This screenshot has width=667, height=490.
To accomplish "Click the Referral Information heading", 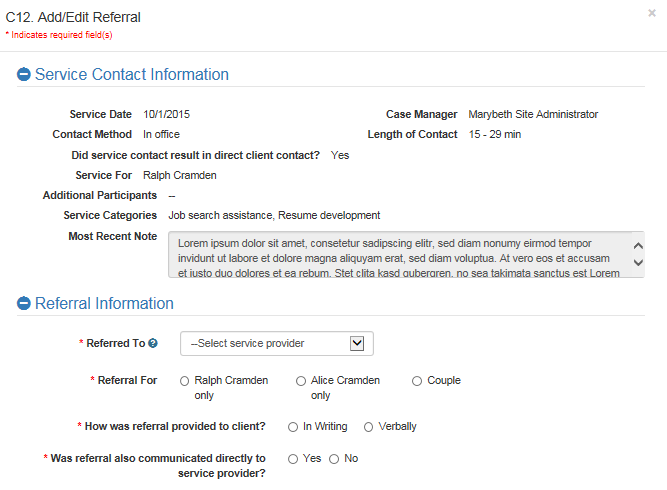I will pos(104,304).
